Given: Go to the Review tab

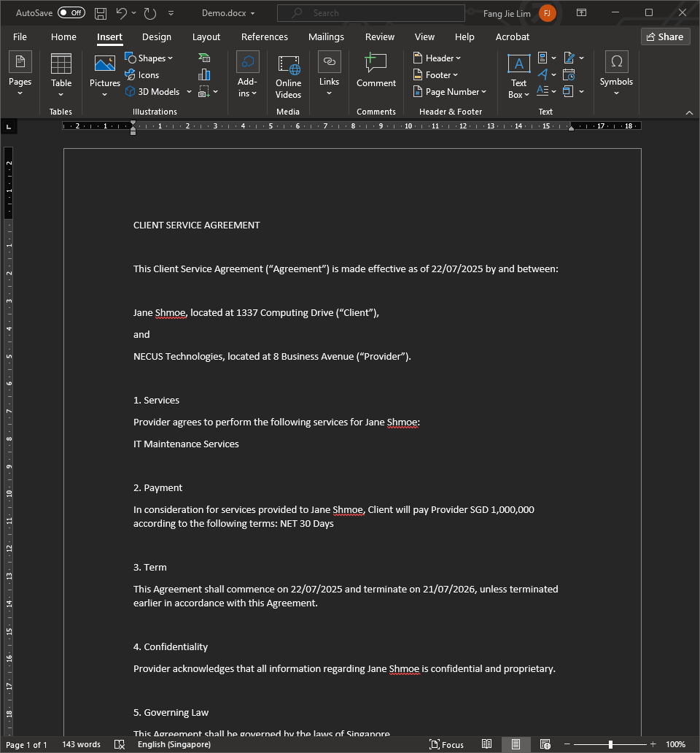Looking at the screenshot, I should coord(380,37).
